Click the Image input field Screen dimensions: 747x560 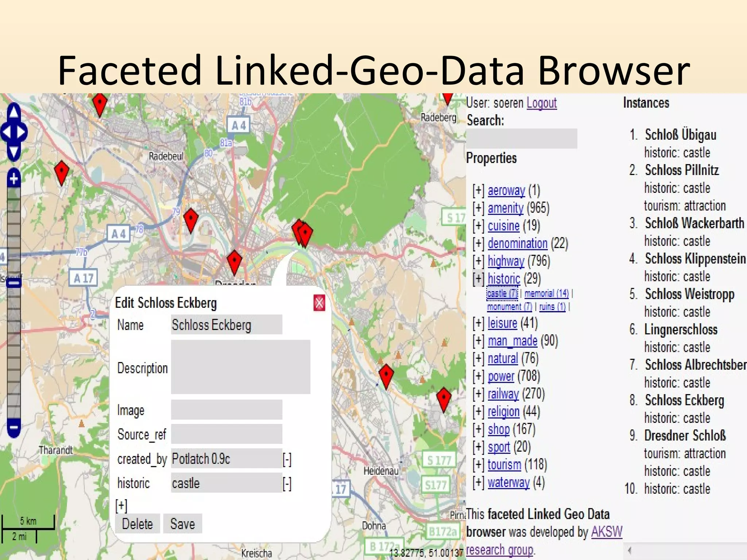coord(227,410)
